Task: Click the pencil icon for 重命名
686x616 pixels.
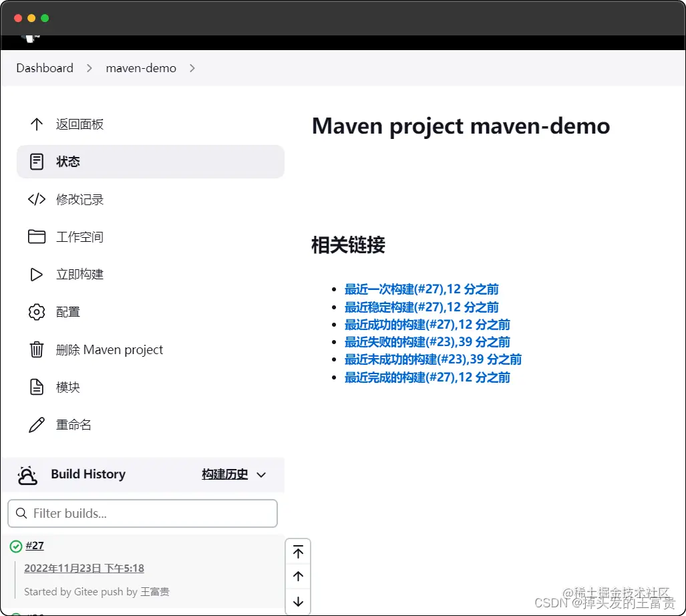Action: coord(37,425)
